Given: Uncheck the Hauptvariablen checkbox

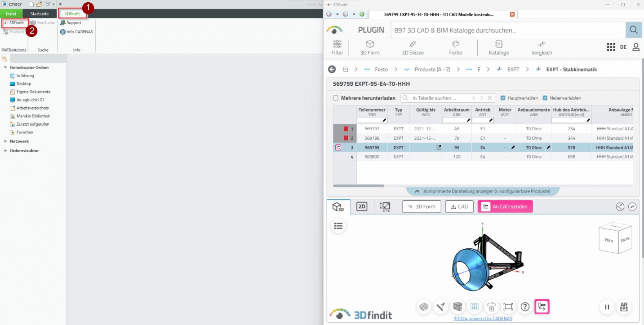Looking at the screenshot, I should (503, 98).
